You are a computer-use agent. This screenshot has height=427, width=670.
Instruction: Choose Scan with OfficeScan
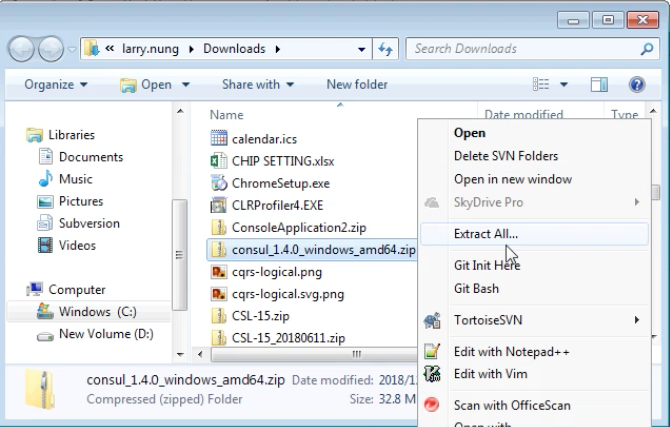point(534,405)
